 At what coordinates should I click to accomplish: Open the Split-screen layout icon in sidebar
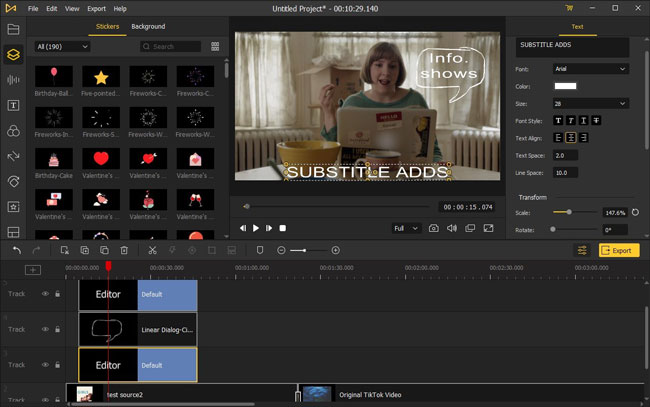pos(13,232)
